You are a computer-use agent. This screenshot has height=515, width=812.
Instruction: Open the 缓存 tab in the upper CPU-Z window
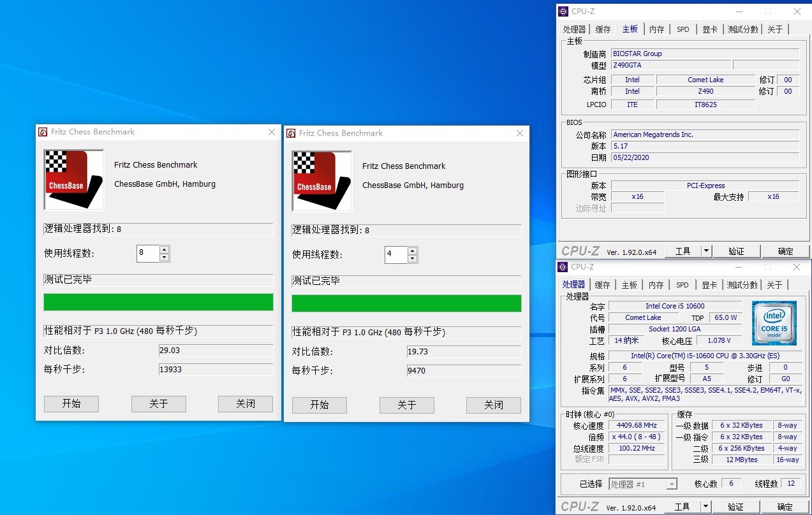603,29
